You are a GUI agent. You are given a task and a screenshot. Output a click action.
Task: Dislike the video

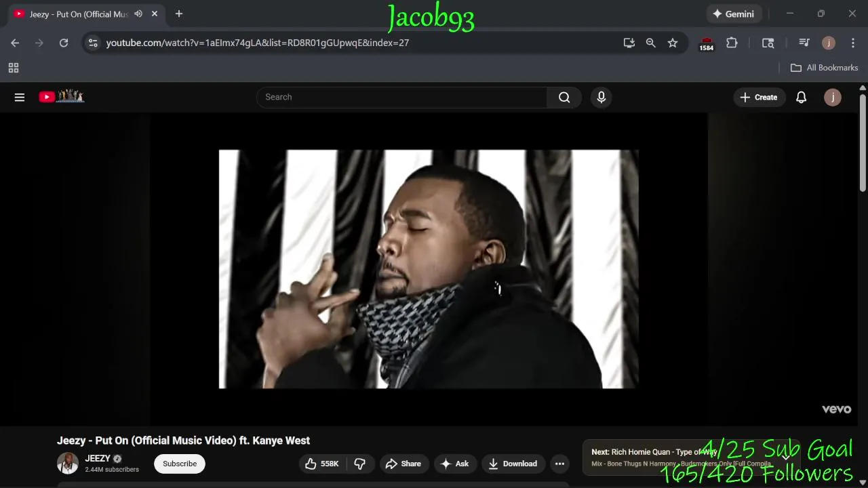pyautogui.click(x=360, y=464)
